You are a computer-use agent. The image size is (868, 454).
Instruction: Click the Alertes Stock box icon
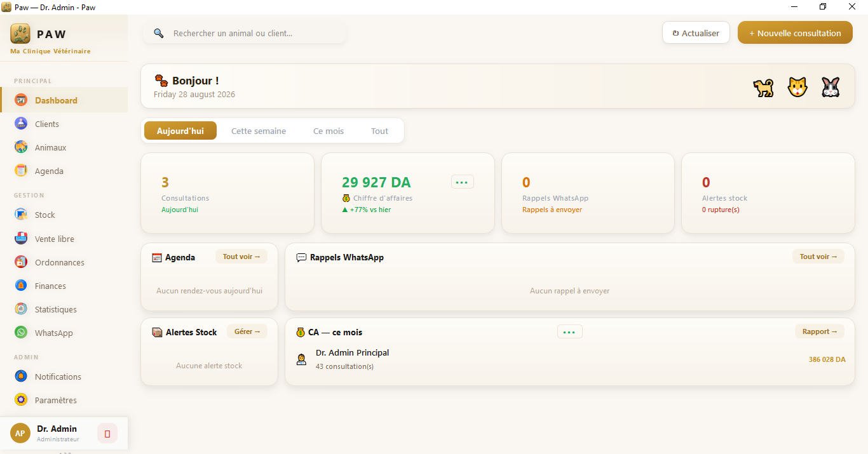(157, 333)
